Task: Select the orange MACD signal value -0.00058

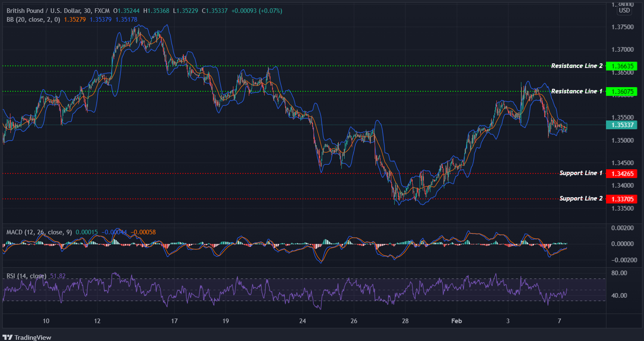Action: click(x=143, y=232)
